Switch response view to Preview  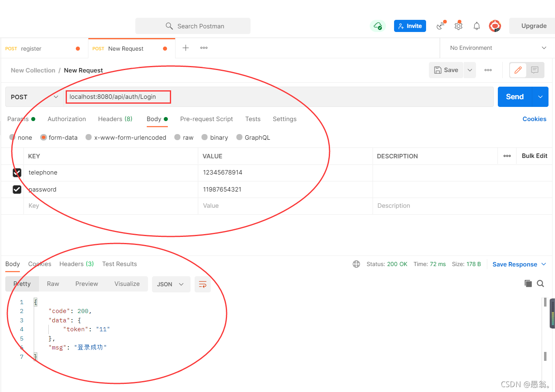point(87,284)
